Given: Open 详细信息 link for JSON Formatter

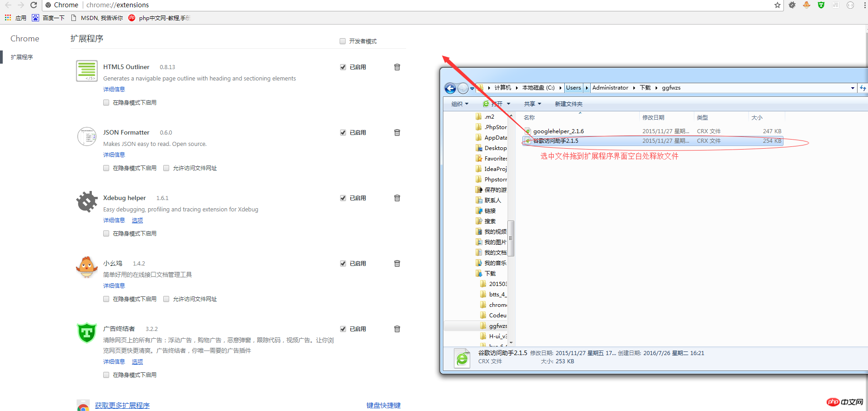Looking at the screenshot, I should [x=114, y=155].
